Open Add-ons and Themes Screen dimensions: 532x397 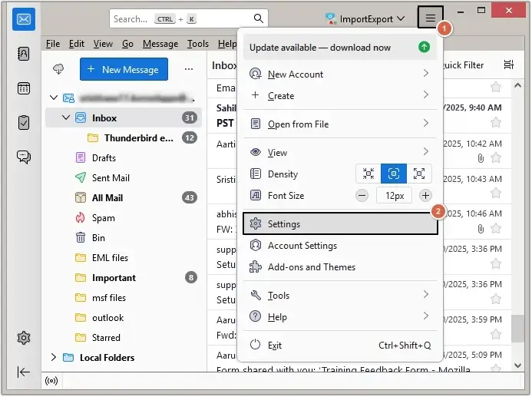coord(340,267)
